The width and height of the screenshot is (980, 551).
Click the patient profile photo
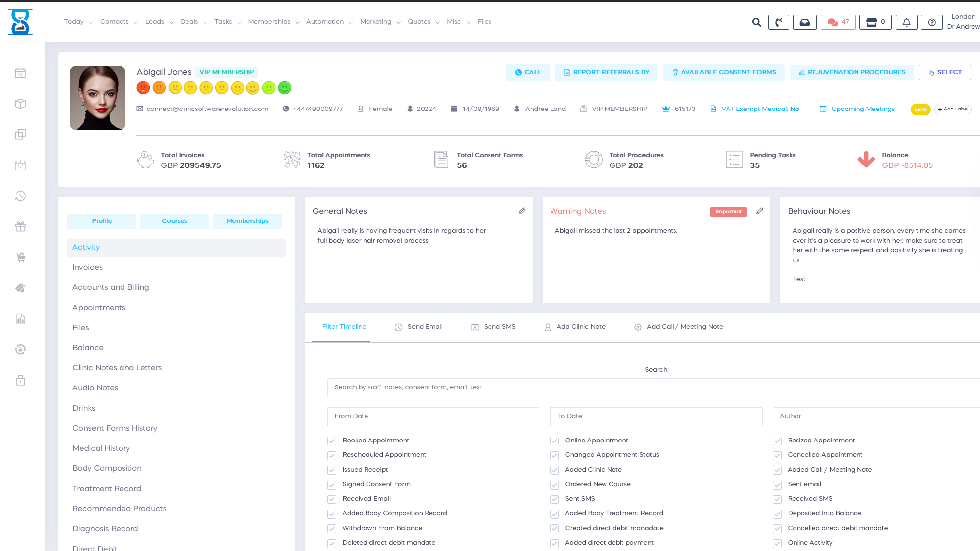(x=98, y=98)
